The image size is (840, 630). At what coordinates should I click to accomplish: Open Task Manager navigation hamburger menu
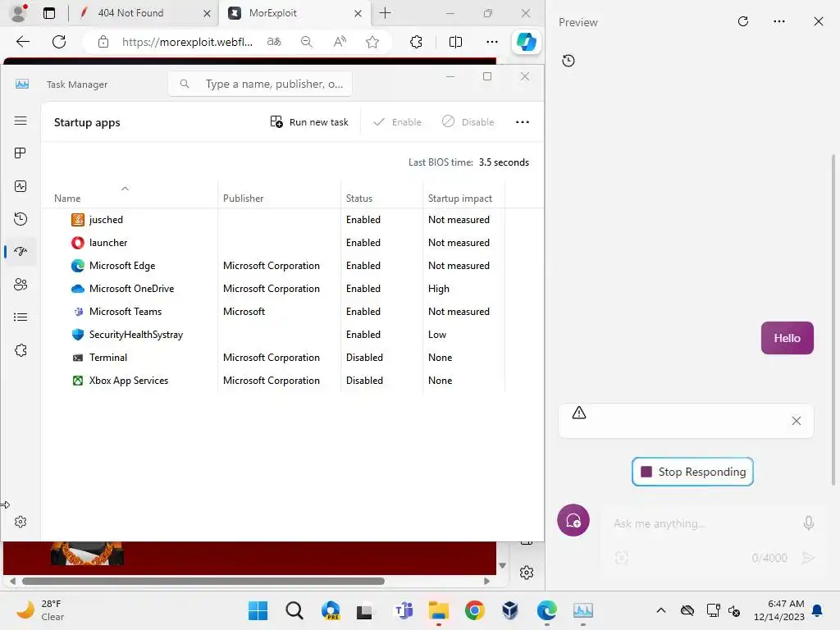(x=21, y=121)
